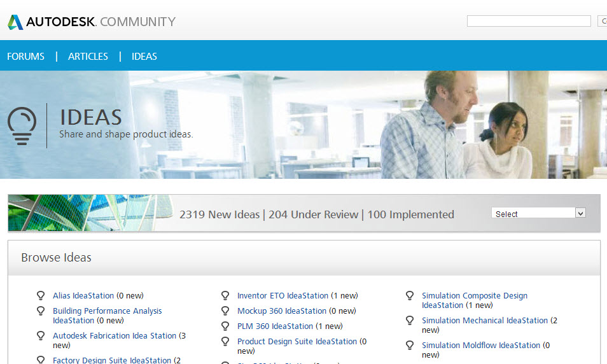Open Alias IdeaStation link

tap(83, 296)
